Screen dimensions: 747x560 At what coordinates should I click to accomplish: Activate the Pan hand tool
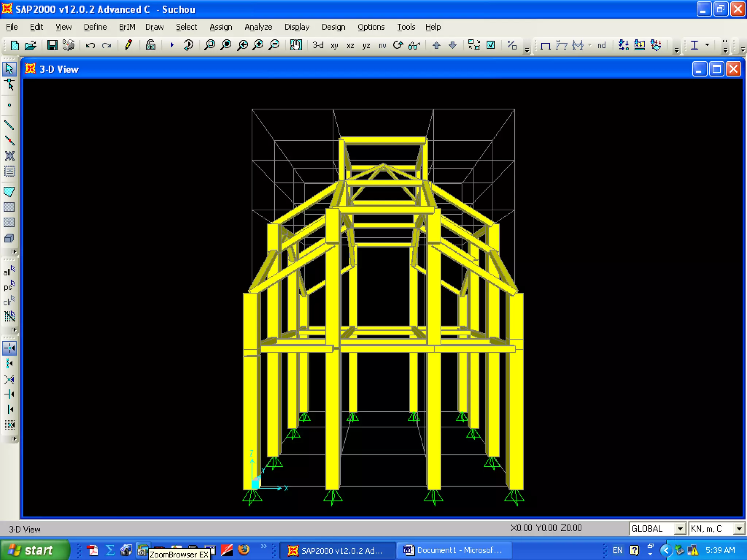[296, 45]
